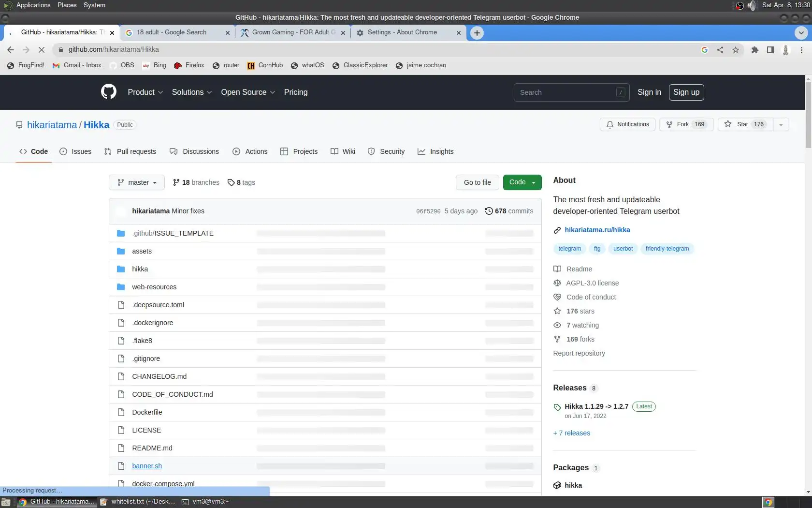Open the Chrome extensions puzzle icon
The image size is (812, 508).
pyautogui.click(x=754, y=50)
